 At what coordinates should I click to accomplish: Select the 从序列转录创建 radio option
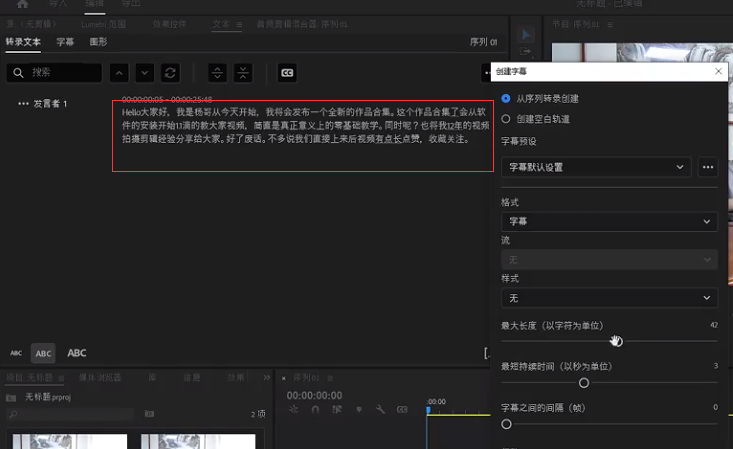coord(506,99)
